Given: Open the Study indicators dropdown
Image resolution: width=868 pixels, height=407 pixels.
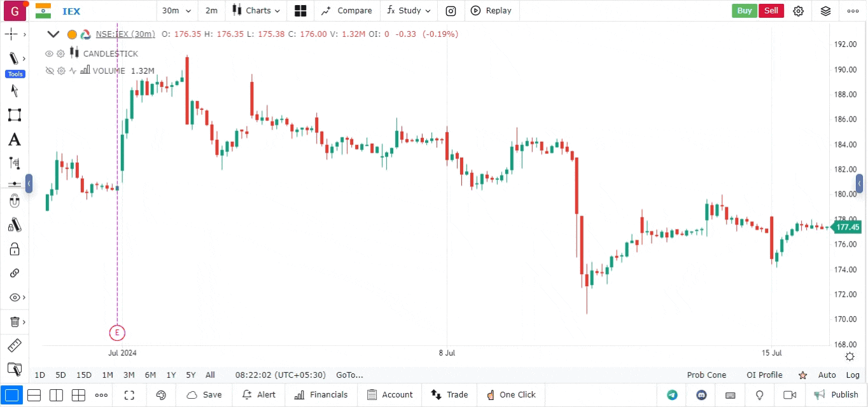Looking at the screenshot, I should click(x=409, y=11).
